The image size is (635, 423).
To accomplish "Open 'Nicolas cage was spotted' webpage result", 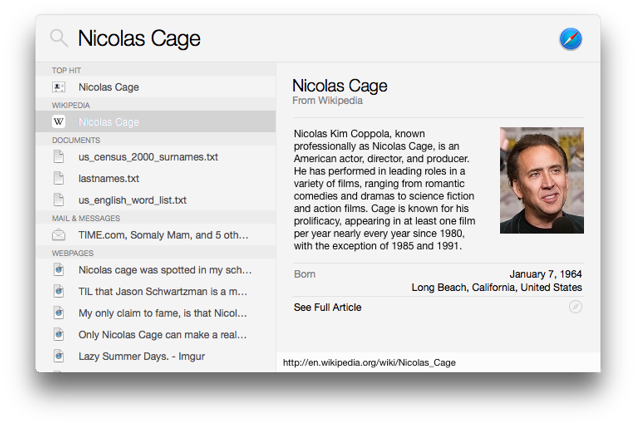I will pos(163,270).
